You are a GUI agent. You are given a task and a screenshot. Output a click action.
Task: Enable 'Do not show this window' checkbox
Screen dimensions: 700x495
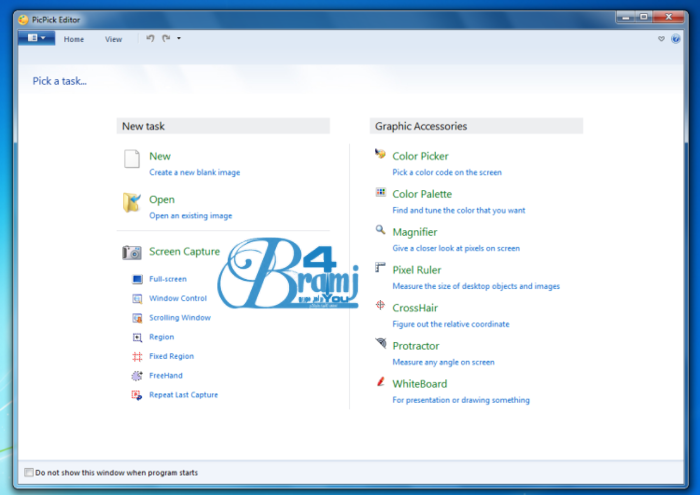pos(29,472)
